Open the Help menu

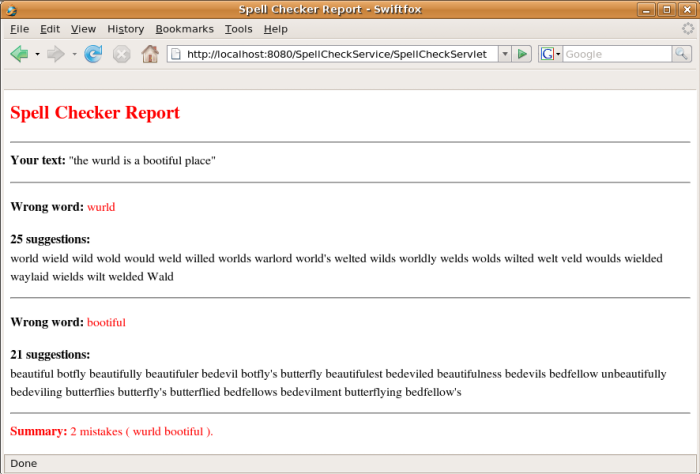(x=275, y=29)
